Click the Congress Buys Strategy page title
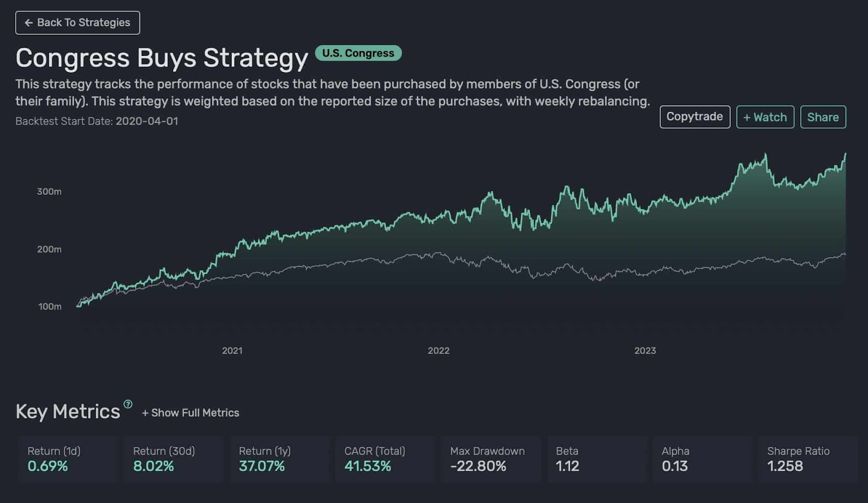Viewport: 868px width, 503px height. pos(162,58)
